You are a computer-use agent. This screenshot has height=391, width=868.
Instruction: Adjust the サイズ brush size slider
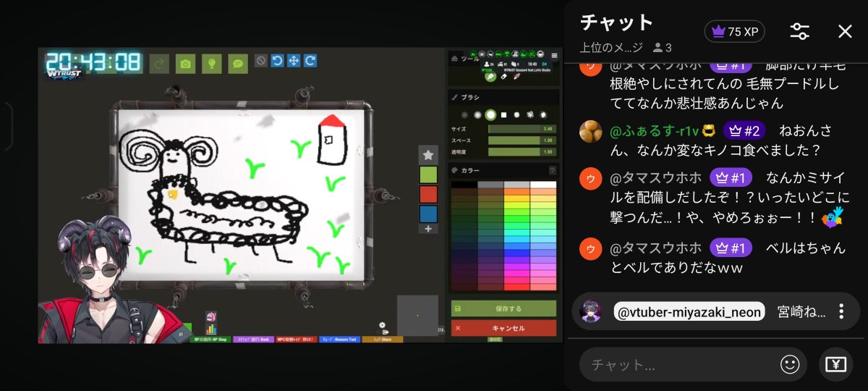[x=522, y=129]
